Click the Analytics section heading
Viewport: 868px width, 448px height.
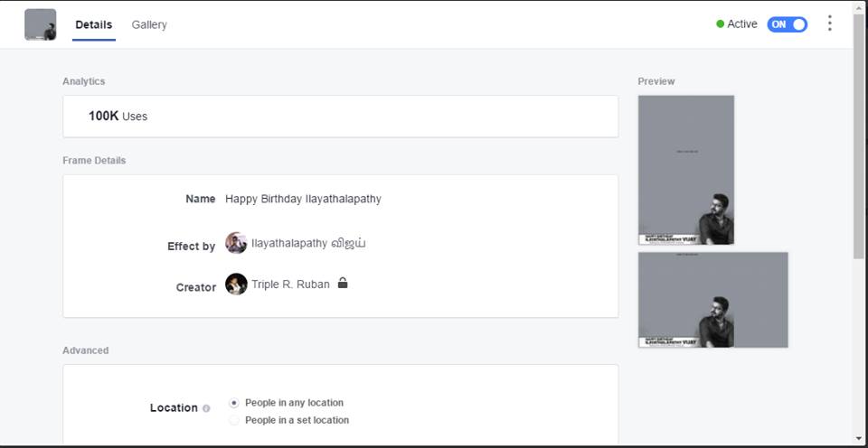(x=83, y=81)
